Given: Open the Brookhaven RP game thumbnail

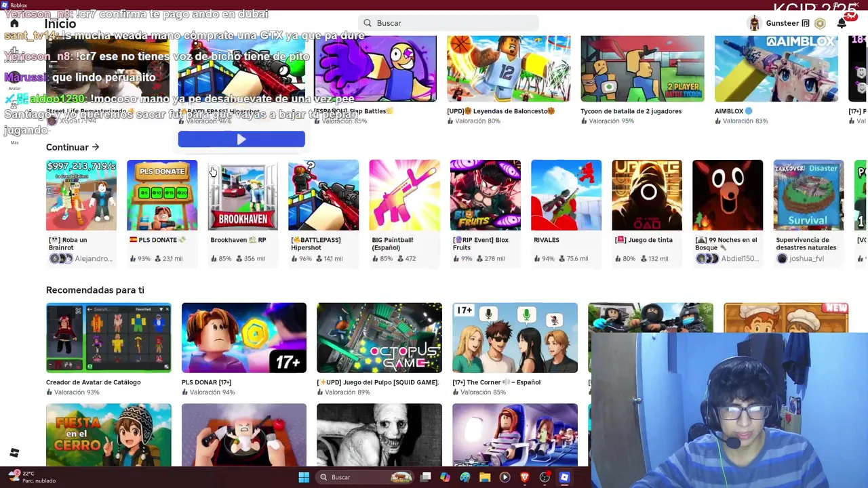Looking at the screenshot, I should [243, 195].
